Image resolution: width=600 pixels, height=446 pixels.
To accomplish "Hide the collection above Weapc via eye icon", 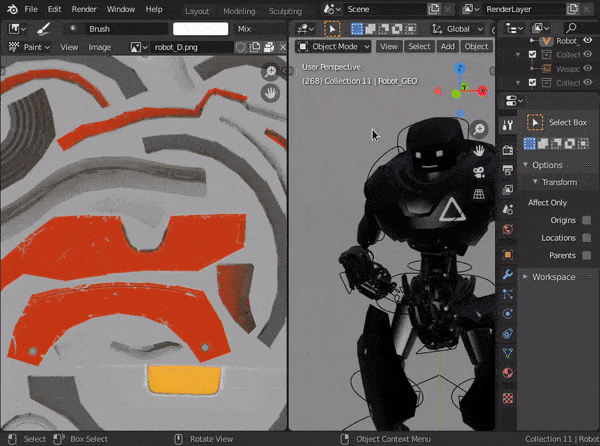I will click(x=588, y=54).
